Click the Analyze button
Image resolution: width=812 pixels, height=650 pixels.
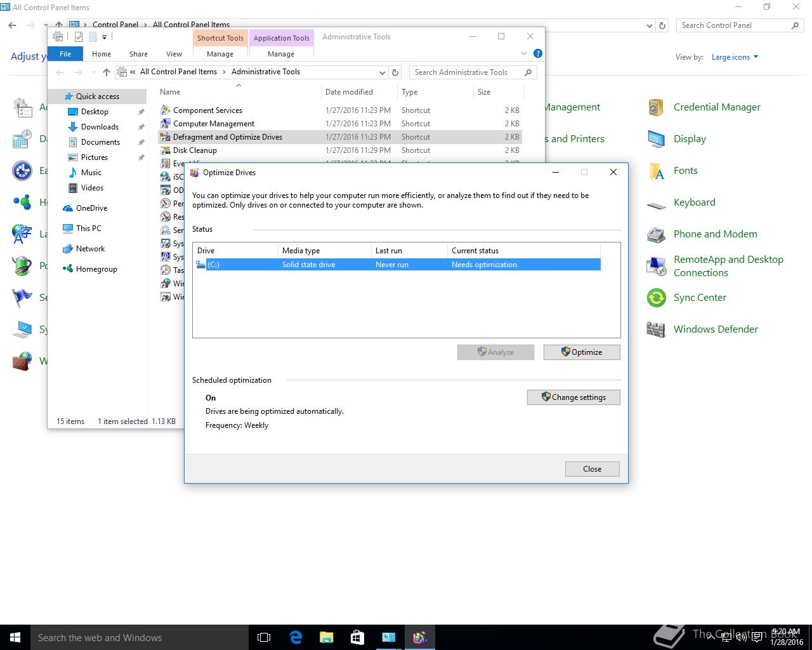[x=495, y=352]
